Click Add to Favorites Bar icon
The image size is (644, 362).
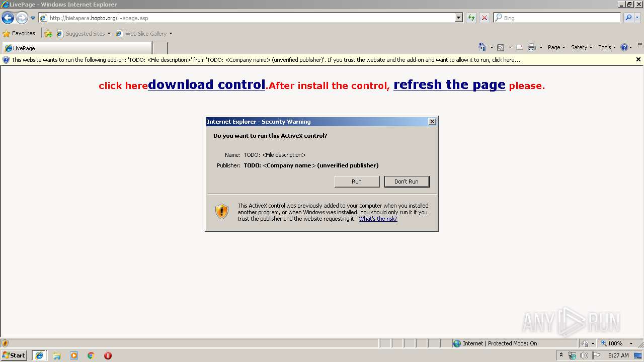pos(48,34)
